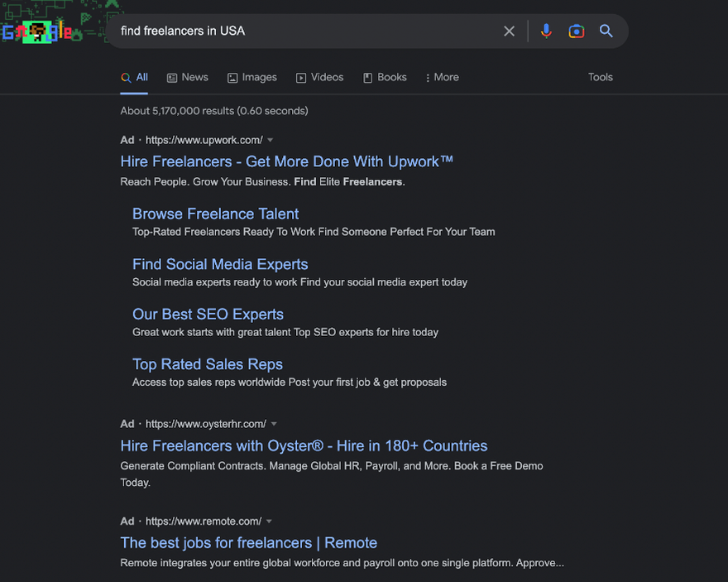Click the 'About 5,170,000 results' count text

[214, 111]
